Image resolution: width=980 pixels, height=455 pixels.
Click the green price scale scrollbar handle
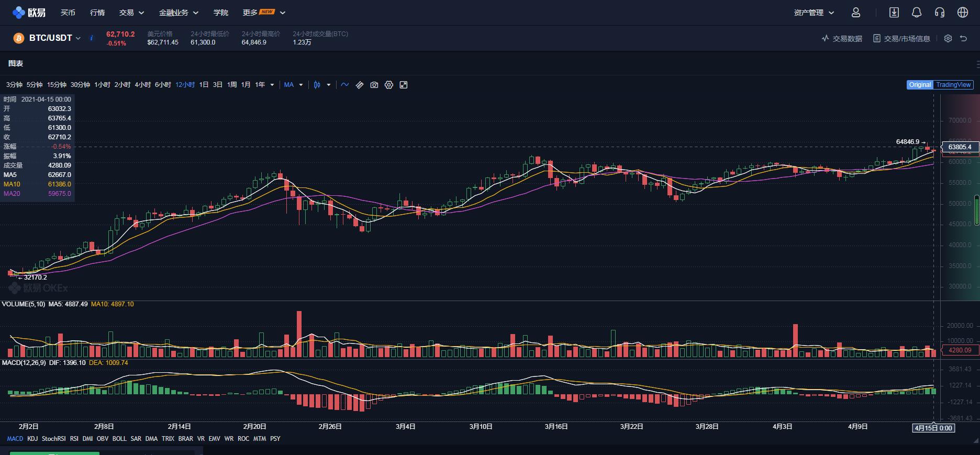(977, 209)
